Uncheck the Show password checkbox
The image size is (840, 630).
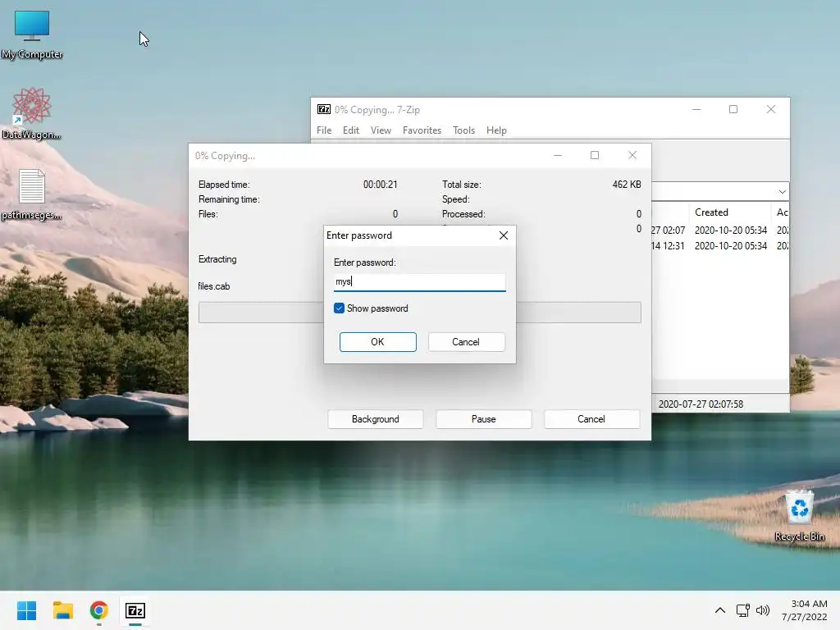339,308
